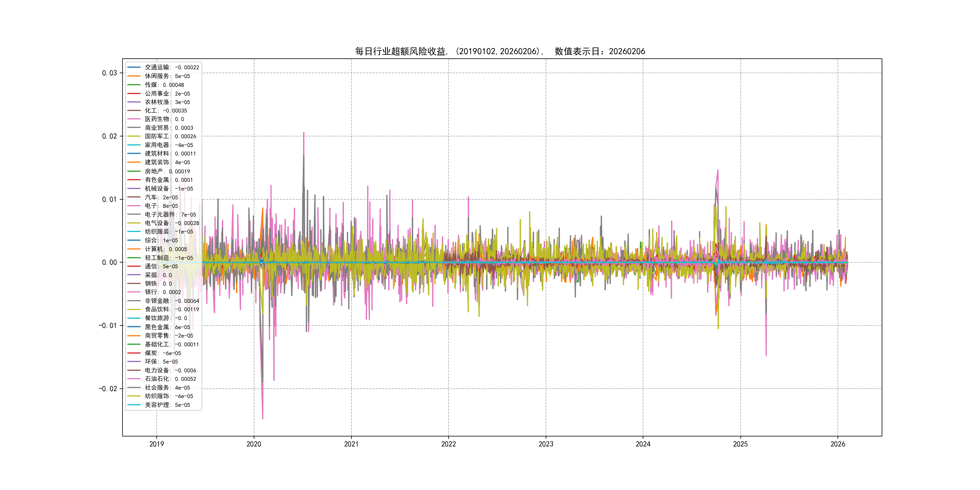Click the 0.03 y-axis tick label
The height and width of the screenshot is (490, 980).
click(109, 73)
